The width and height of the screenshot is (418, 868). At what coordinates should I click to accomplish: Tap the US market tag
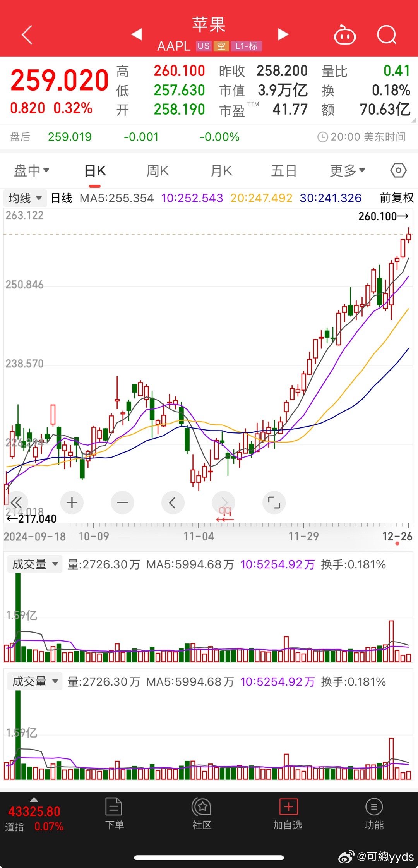pyautogui.click(x=204, y=46)
